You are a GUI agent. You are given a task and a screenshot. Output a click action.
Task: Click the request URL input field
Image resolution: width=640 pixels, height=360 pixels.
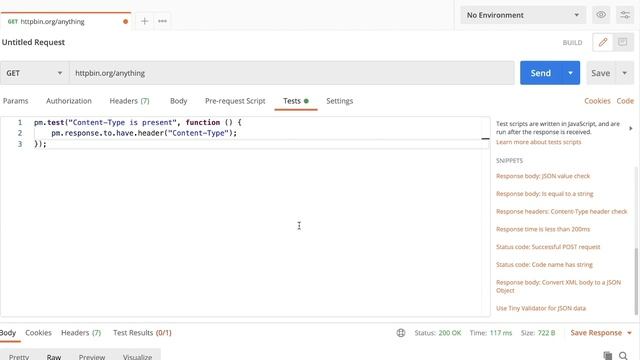coord(291,73)
